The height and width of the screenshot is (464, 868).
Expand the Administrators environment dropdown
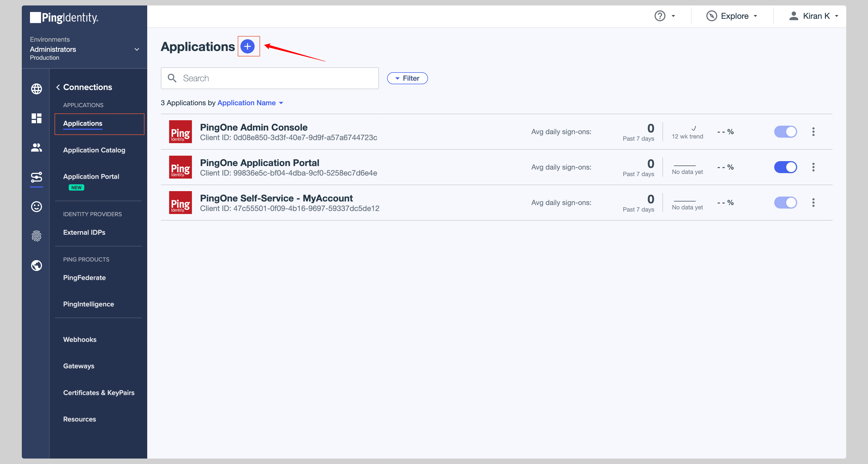(x=137, y=49)
